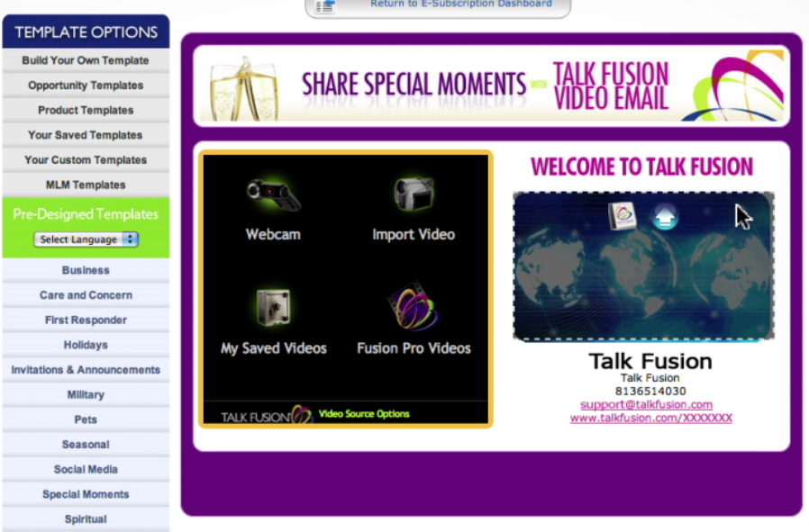The height and width of the screenshot is (532, 809).
Task: Browse Seasonal templates
Action: [86, 445]
